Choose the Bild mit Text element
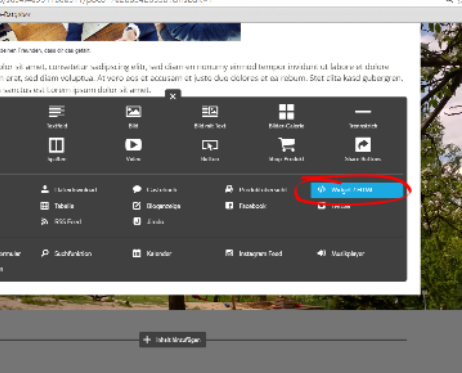462x373 pixels. 210,116
